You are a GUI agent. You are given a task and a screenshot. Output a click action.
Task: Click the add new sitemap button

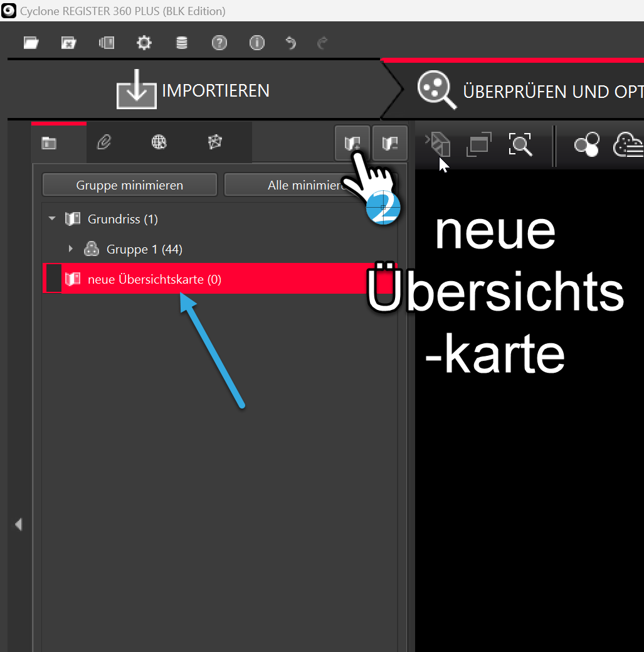pyautogui.click(x=352, y=143)
